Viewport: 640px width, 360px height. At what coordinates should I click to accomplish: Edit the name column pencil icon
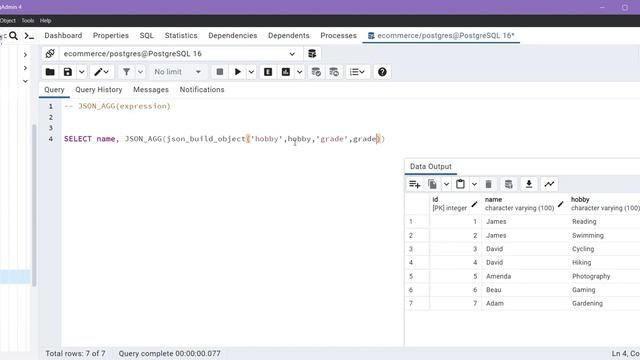coord(561,204)
